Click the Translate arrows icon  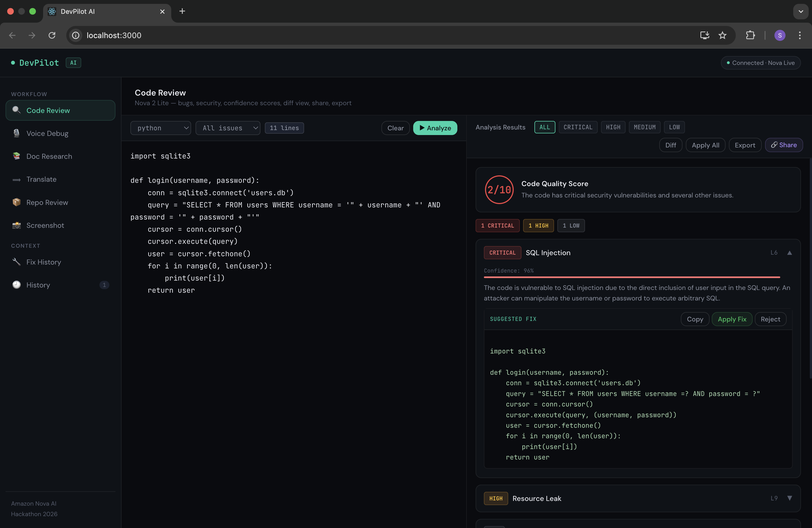coord(16,179)
